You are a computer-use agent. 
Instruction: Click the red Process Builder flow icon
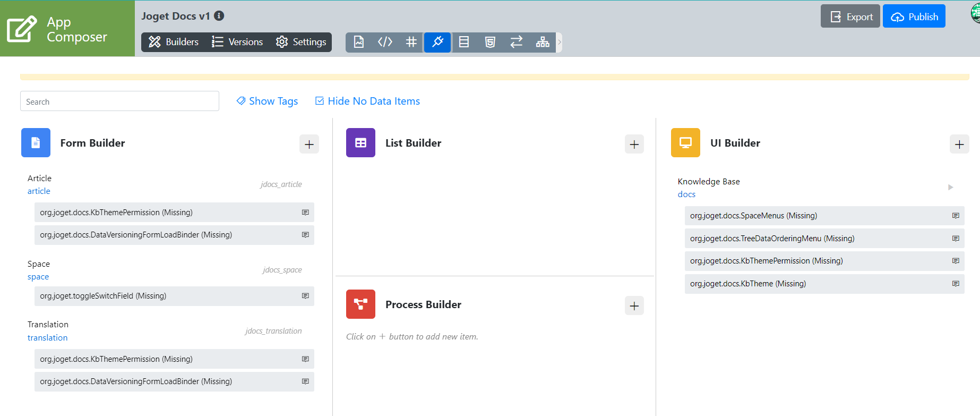(x=360, y=304)
